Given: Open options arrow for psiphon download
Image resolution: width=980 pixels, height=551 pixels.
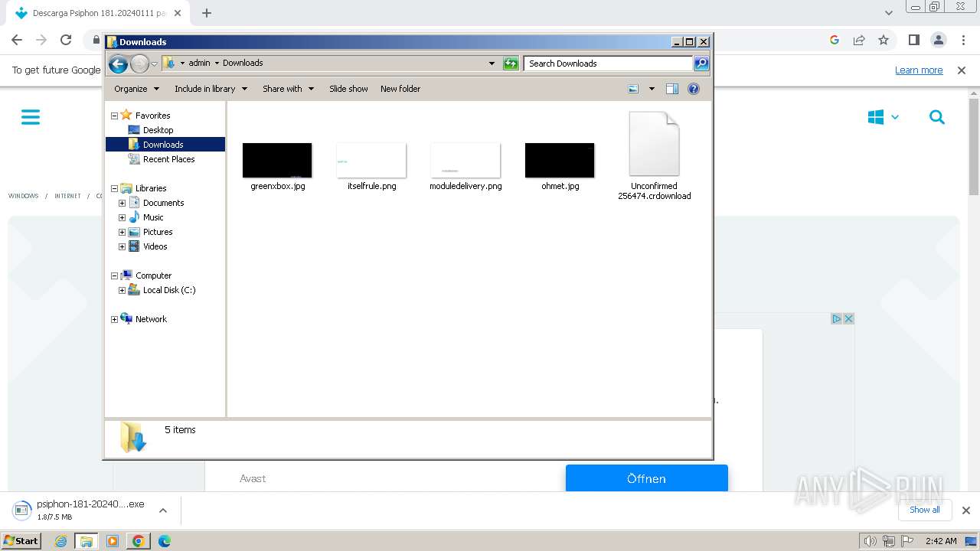Looking at the screenshot, I should (x=162, y=510).
